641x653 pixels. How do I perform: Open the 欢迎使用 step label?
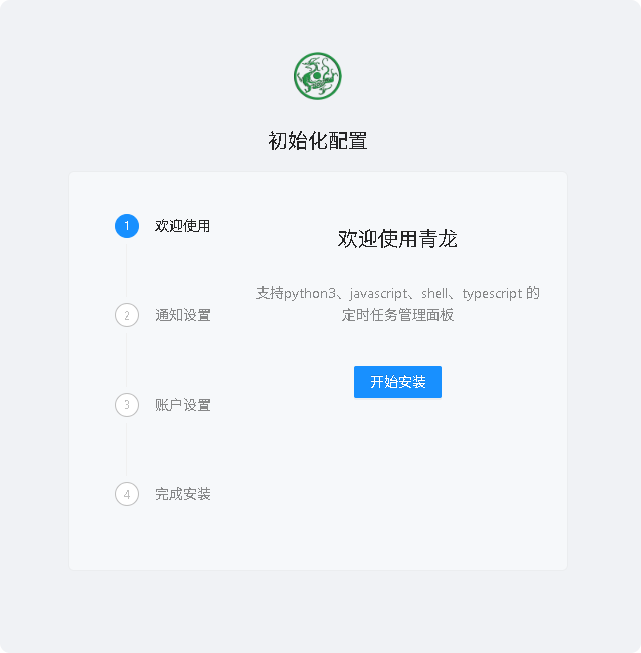click(x=182, y=226)
